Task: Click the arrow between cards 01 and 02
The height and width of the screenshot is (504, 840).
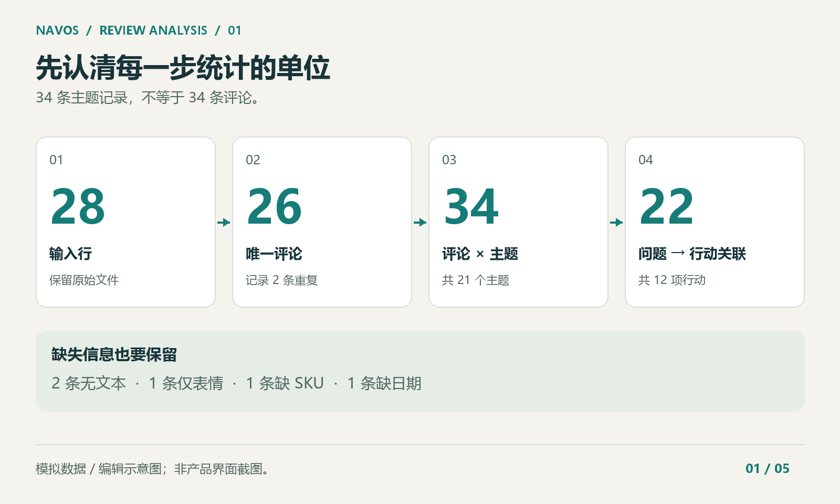Action: (x=224, y=223)
